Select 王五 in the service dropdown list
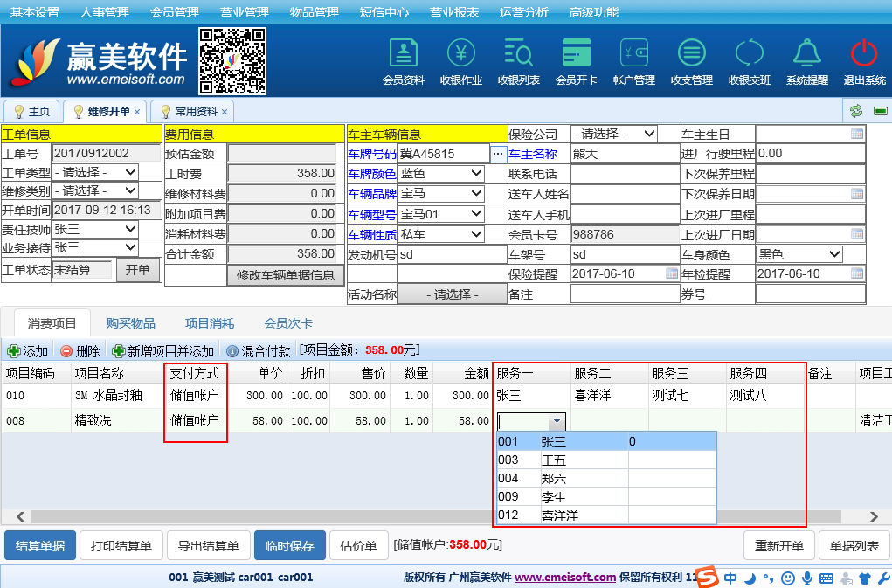 [x=554, y=460]
